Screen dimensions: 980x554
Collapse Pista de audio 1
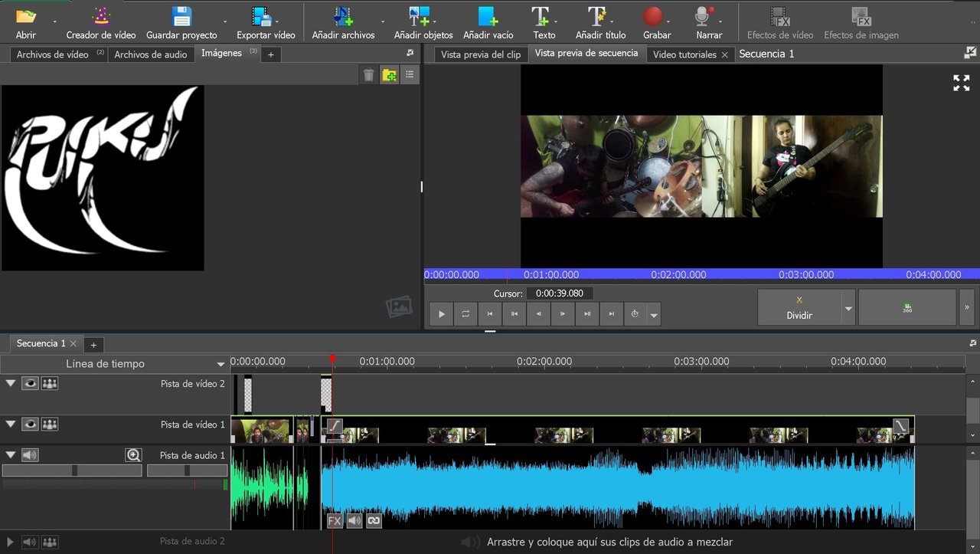[x=11, y=455]
